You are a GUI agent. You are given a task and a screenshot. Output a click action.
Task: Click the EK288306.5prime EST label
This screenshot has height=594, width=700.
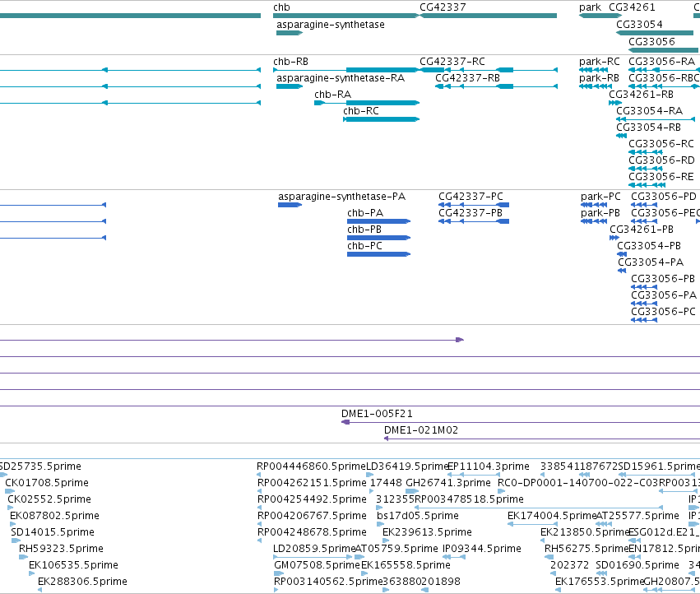coord(82,582)
